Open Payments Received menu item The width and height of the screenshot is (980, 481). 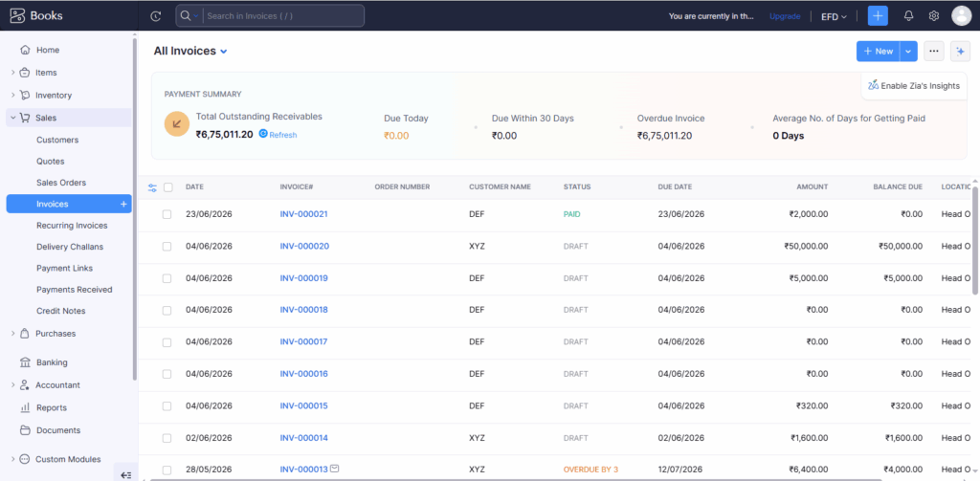75,290
